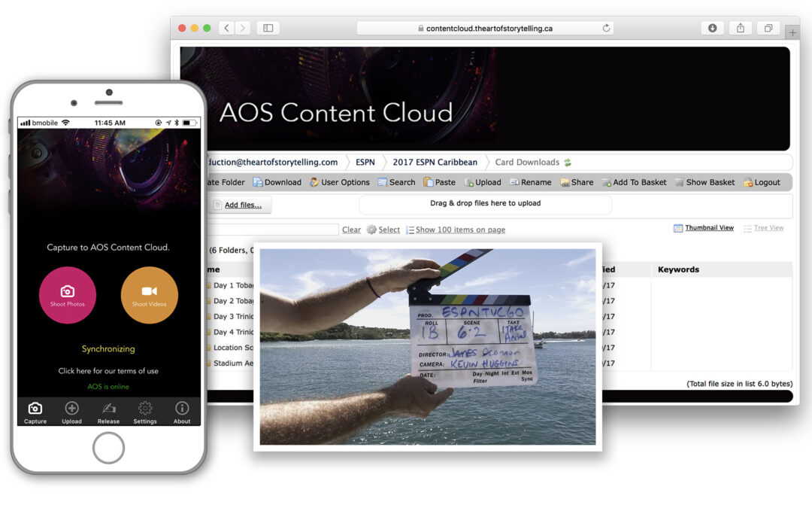
Task: Switch to Tree View
Action: click(764, 227)
